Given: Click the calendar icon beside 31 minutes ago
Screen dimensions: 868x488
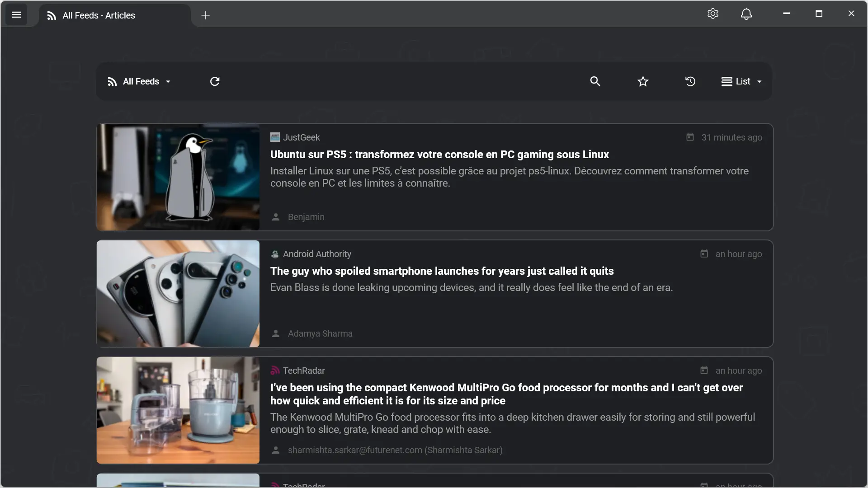Looking at the screenshot, I should coord(690,137).
